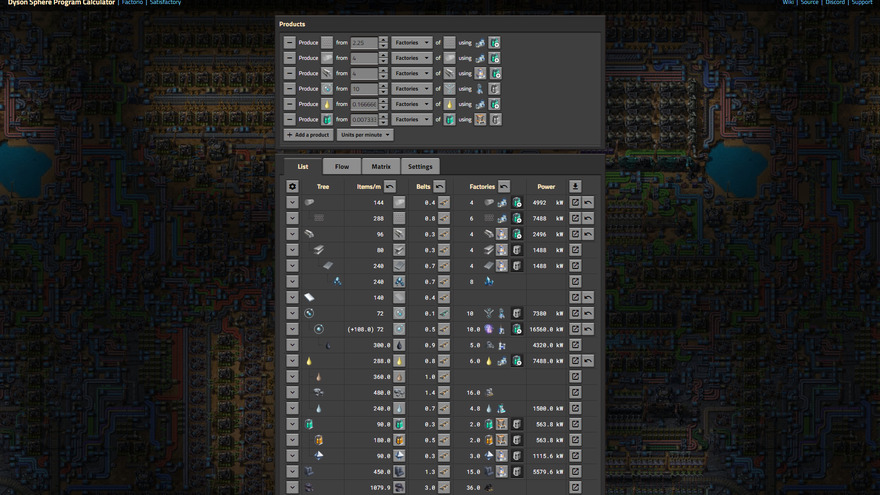Open the Discord link in the header
This screenshot has height=495, width=880.
click(835, 3)
